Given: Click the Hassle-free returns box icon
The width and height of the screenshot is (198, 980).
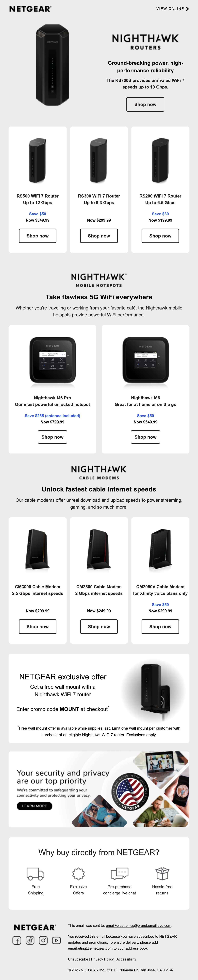Looking at the screenshot, I should pos(162,874).
